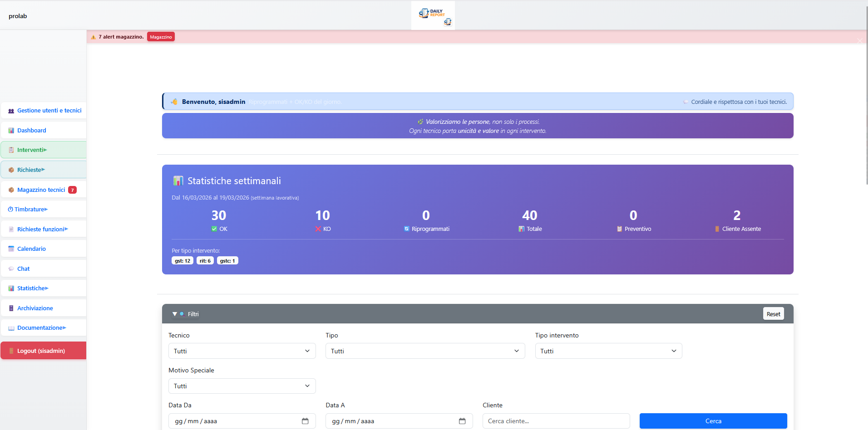Viewport: 868px width, 430px height.
Task: Click the Totale count 40
Action: pyautogui.click(x=530, y=215)
